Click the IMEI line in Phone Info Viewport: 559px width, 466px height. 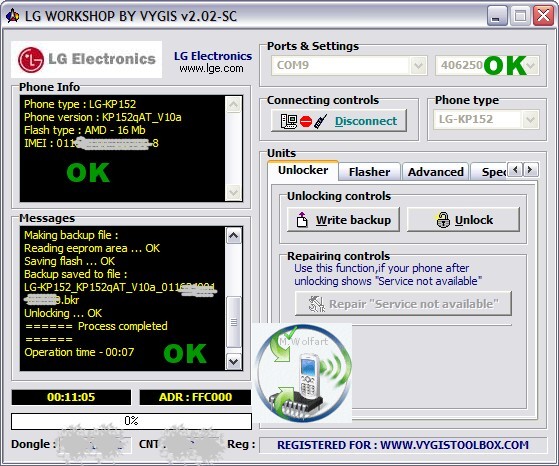coord(91,143)
